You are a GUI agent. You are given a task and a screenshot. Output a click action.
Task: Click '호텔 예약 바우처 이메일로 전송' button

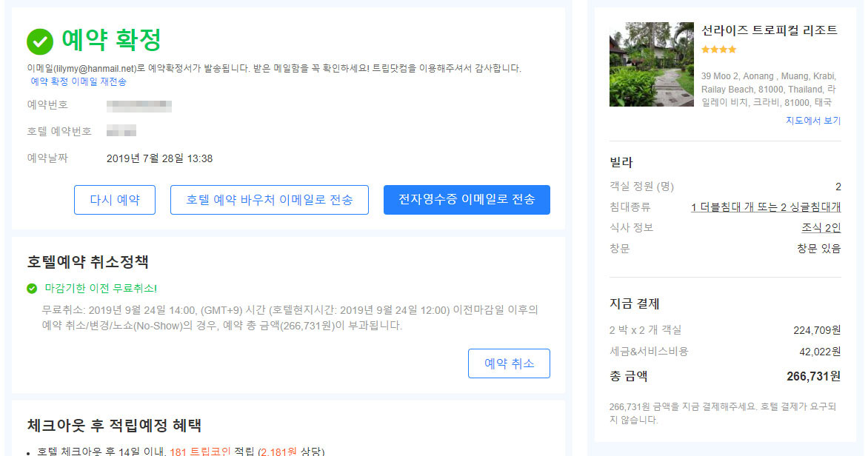click(x=270, y=200)
